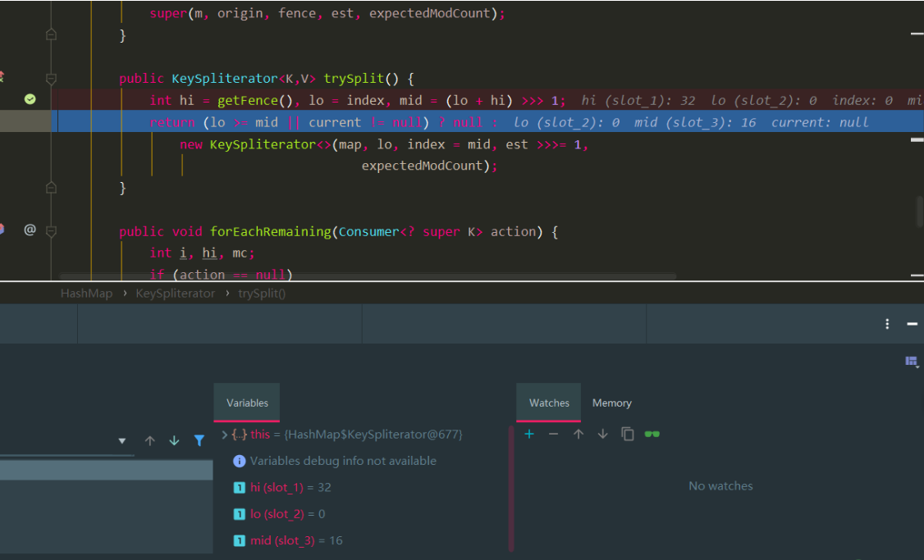The image size is (924, 560).
Task: Go to next frame with down arrow
Action: [175, 440]
